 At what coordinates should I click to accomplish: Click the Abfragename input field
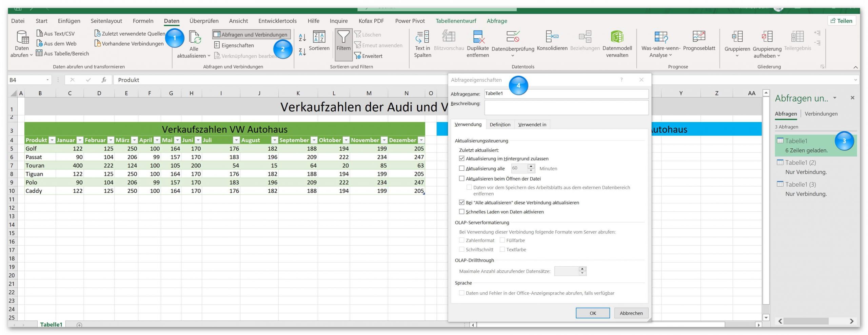(566, 94)
